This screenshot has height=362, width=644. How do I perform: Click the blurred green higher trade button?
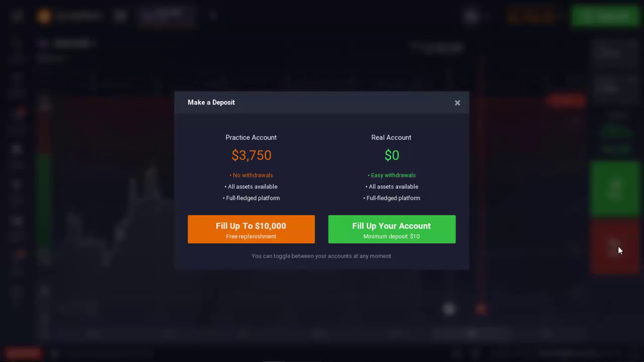[615, 190]
